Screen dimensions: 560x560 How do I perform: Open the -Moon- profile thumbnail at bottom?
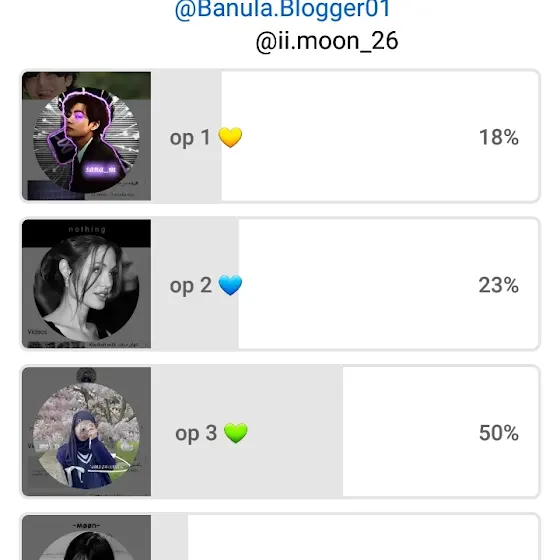[x=86, y=538]
